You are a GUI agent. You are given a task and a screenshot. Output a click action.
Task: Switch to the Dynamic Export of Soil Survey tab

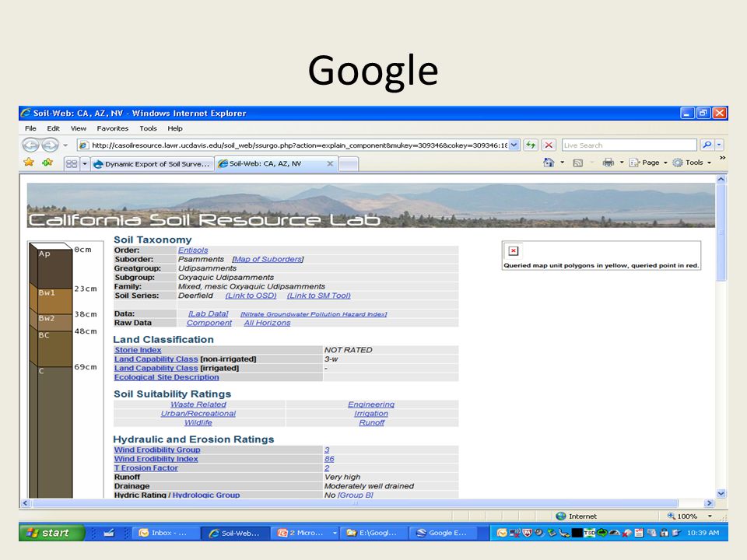(x=152, y=164)
